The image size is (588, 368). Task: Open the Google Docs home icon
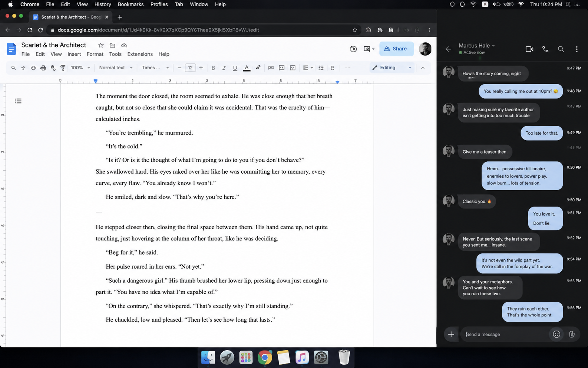(x=11, y=49)
